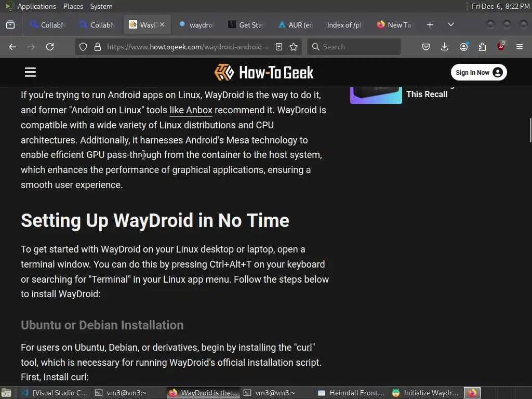Switch to Initialize Waydroid window
Viewport: 532px width, 399px height.
[x=425, y=393]
